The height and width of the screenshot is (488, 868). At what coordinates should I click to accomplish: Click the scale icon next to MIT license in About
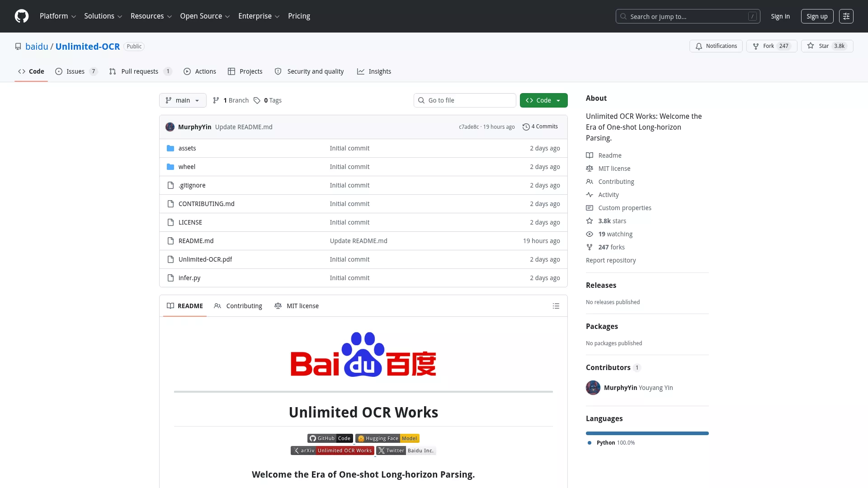pyautogui.click(x=590, y=169)
